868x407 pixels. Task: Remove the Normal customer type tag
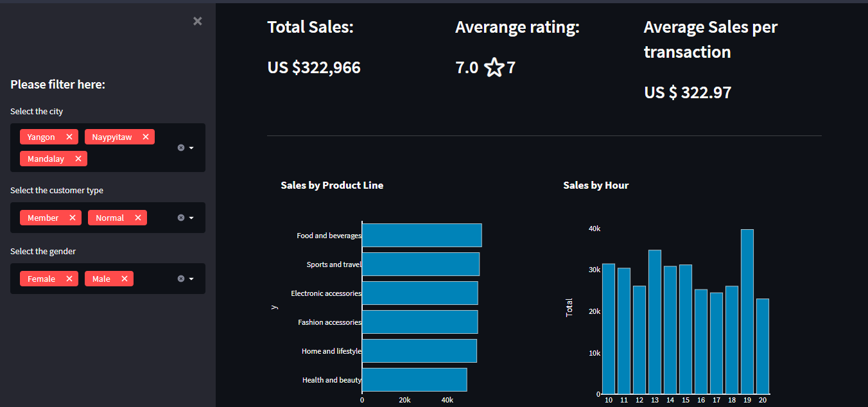(x=138, y=218)
